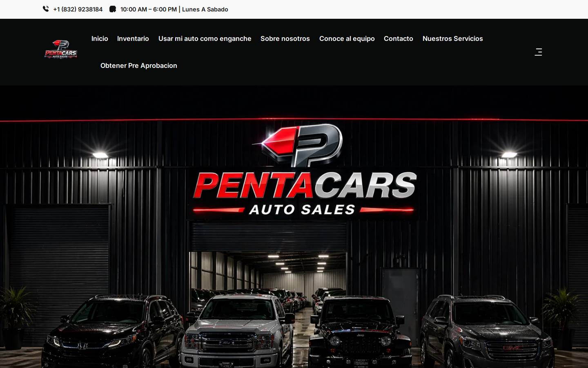
Task: Click Obtener Pre Aprobacion link
Action: point(139,65)
